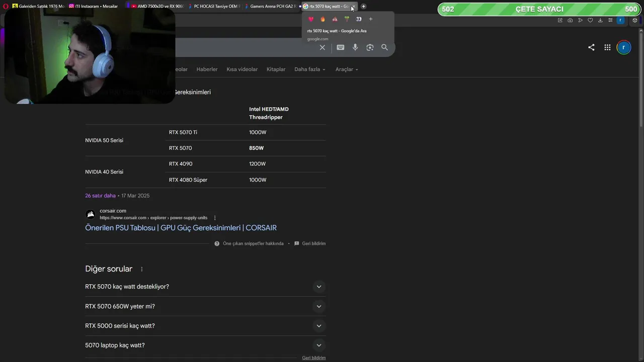Image resolution: width=644 pixels, height=362 pixels.
Task: Click the Opera send flow arrow
Action: click(x=580, y=20)
